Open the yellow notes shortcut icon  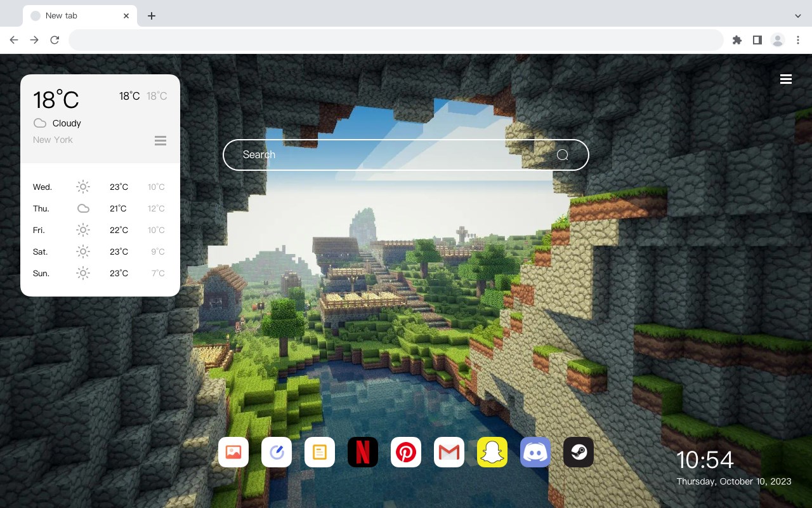point(320,452)
